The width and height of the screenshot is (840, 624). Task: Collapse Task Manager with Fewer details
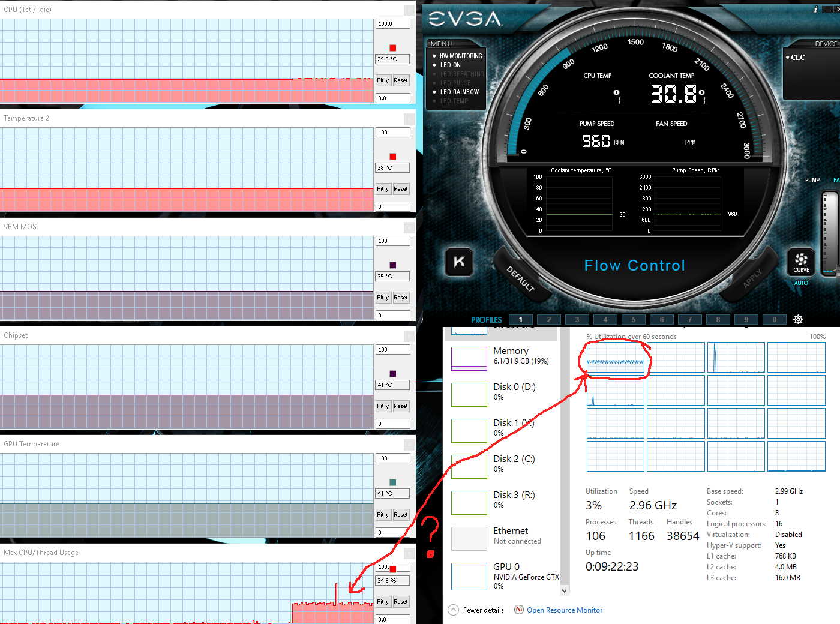476,610
